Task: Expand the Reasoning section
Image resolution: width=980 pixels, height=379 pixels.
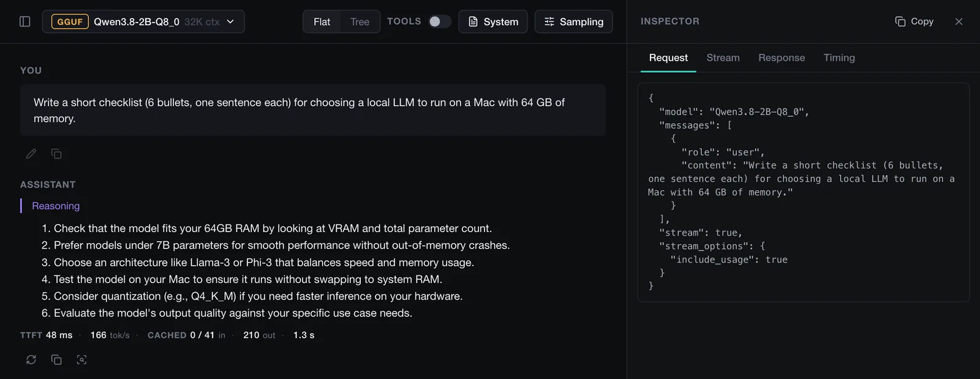Action: 56,206
